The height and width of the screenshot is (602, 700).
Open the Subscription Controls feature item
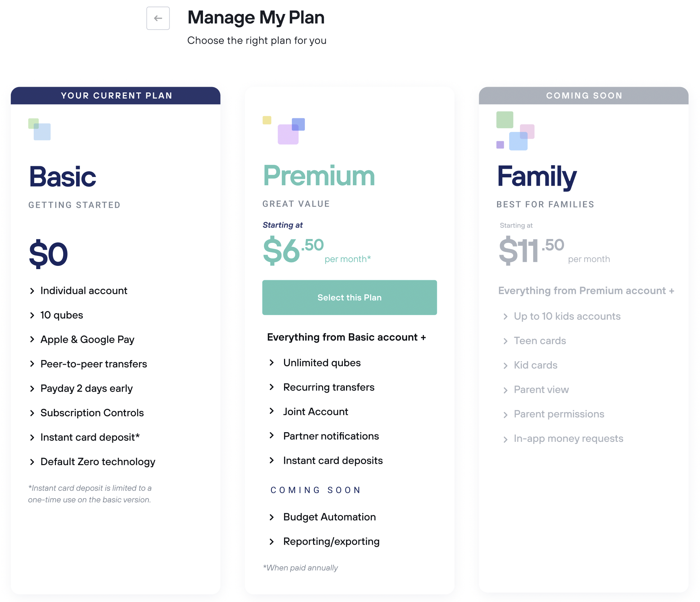pos(92,413)
